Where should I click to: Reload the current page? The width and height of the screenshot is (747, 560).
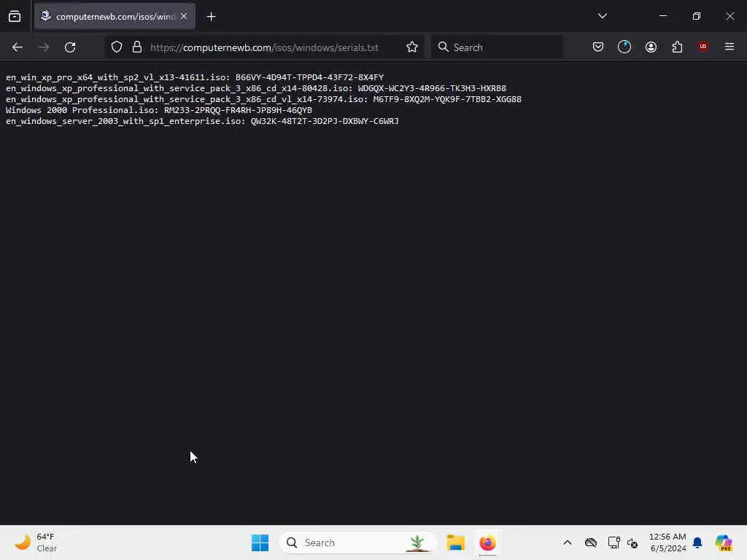[x=70, y=47]
